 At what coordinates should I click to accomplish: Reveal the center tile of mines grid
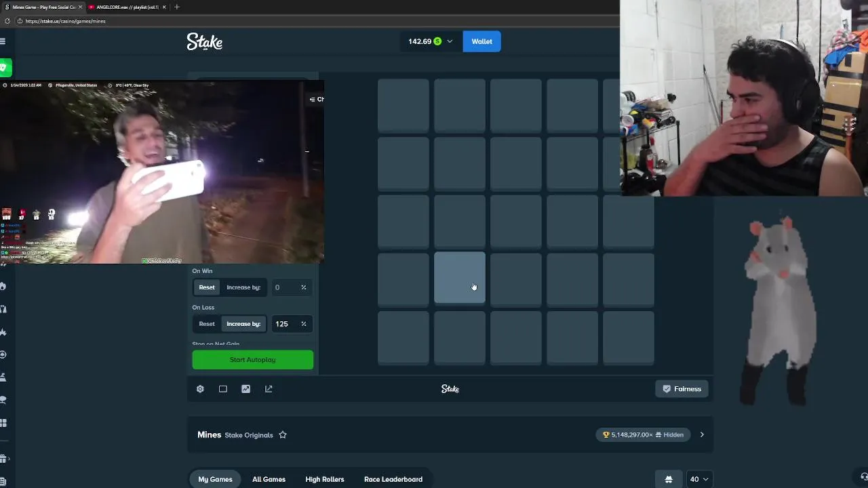pyautogui.click(x=516, y=222)
